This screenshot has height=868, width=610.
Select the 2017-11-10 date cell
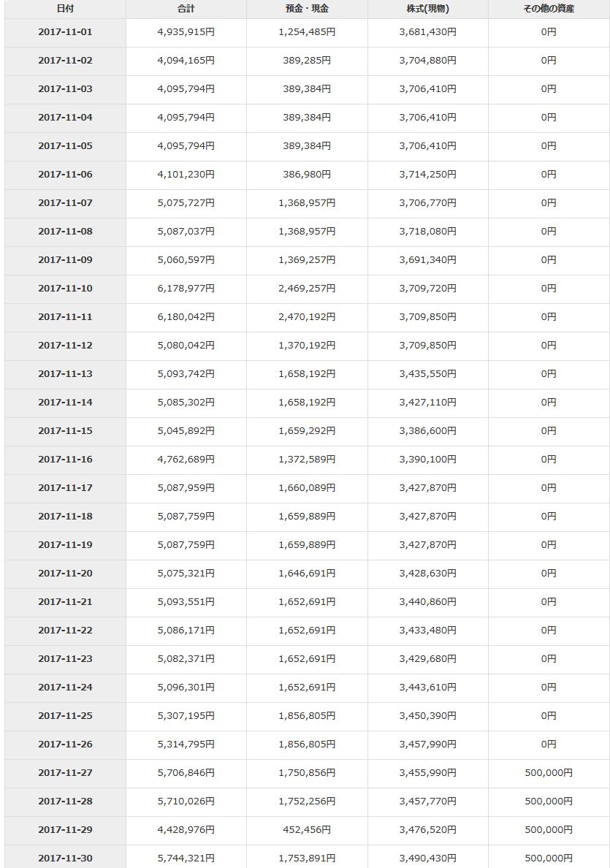[x=65, y=289]
